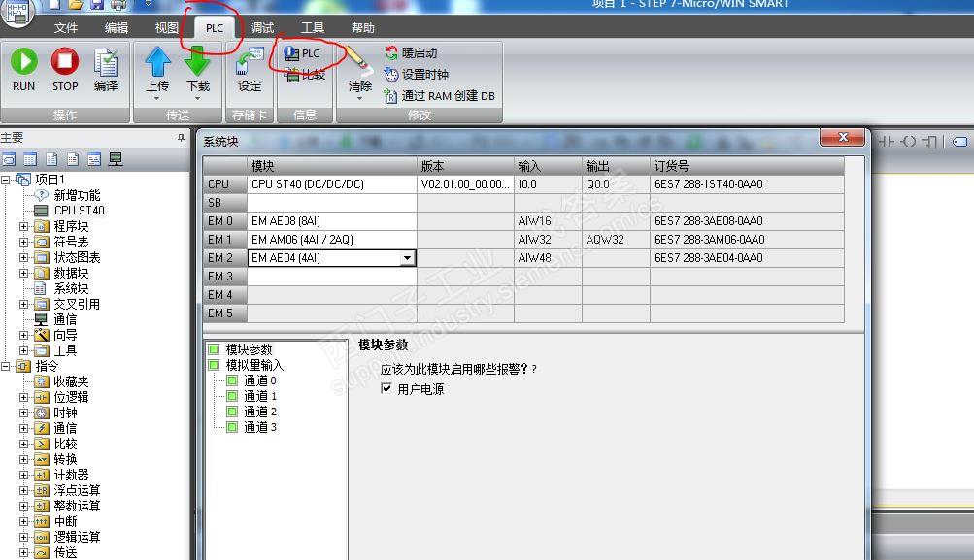
Task: Show PLC information icon
Action: 301,53
